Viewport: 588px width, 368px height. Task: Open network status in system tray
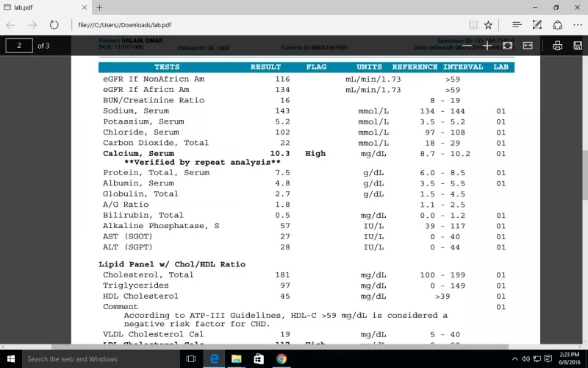coord(537,359)
